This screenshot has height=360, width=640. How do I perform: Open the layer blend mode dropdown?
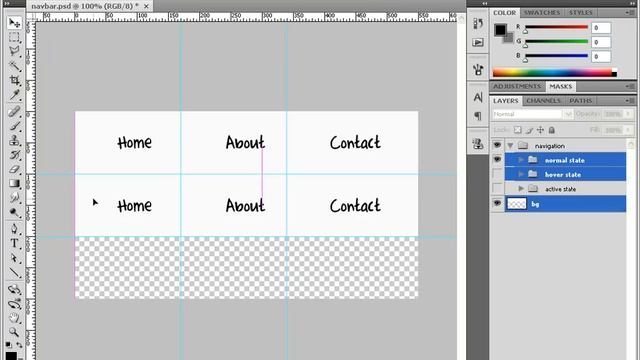pos(532,114)
